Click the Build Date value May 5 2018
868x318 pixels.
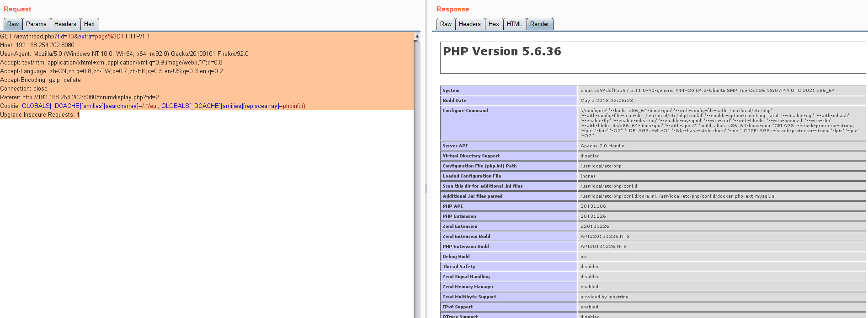pos(607,101)
